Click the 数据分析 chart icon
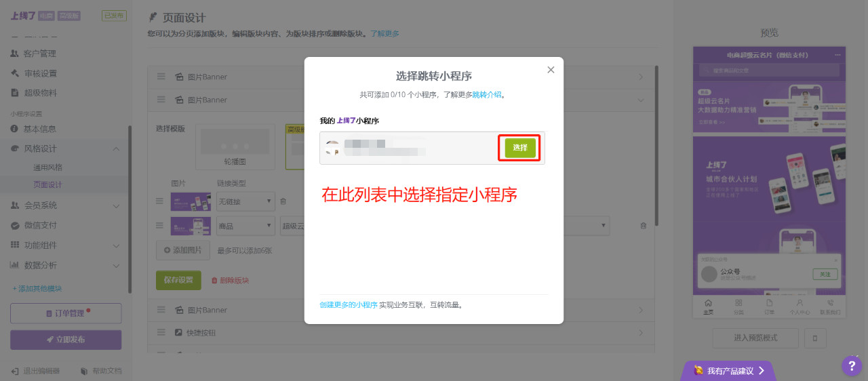This screenshot has height=381, width=868. 15,265
